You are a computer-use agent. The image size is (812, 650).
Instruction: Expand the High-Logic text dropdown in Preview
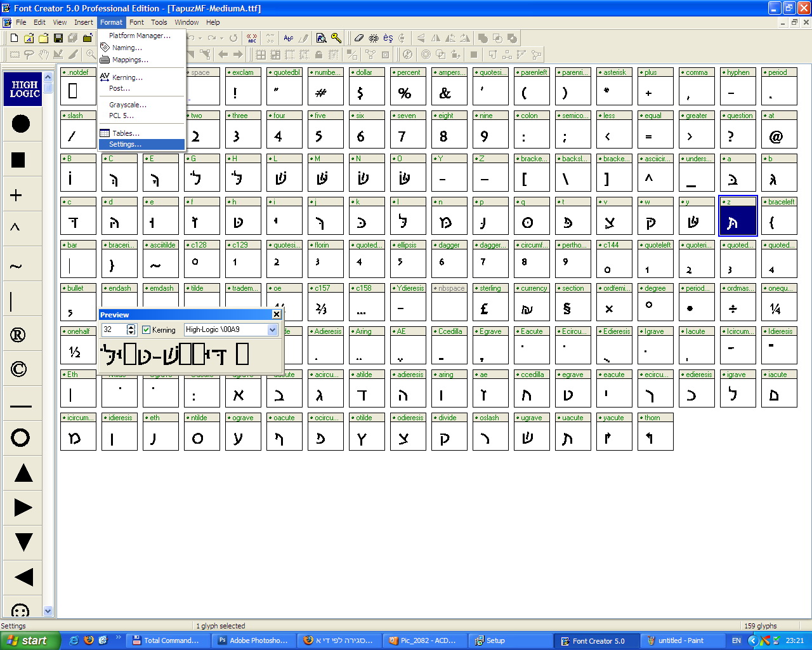point(272,329)
